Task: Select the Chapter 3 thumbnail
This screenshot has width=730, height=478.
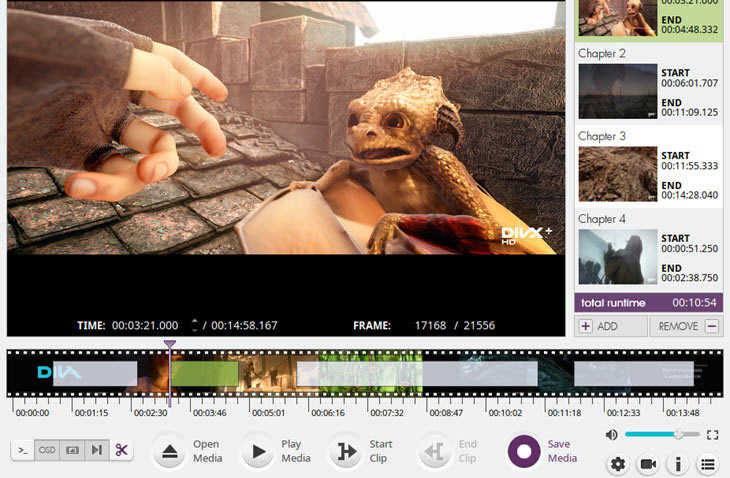Action: point(618,174)
